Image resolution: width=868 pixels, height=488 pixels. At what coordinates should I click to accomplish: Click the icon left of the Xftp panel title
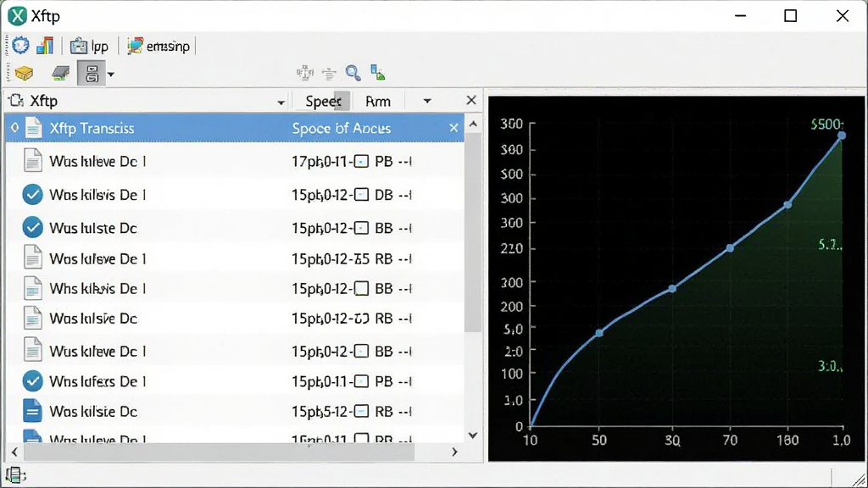tap(16, 101)
